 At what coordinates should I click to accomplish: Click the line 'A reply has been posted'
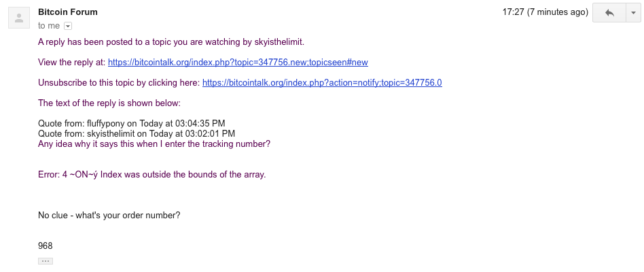[x=171, y=42]
